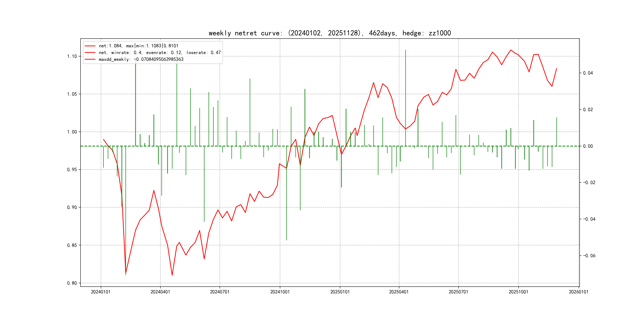This screenshot has width=644, height=322.
Task: Click the 20250701 x-axis label
Action: coord(458,292)
